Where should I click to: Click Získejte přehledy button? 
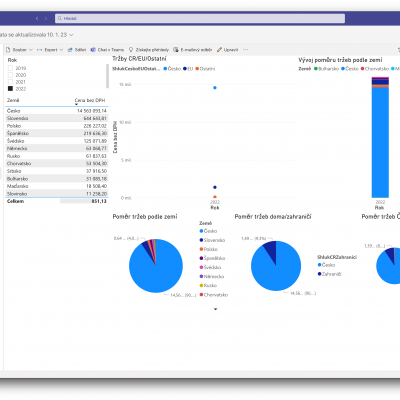(x=149, y=50)
